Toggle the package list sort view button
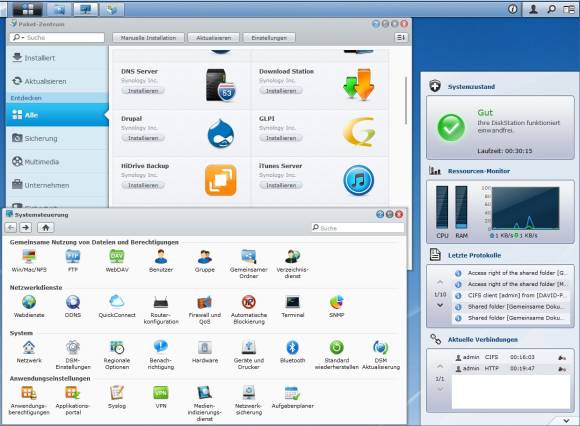 coord(401,37)
